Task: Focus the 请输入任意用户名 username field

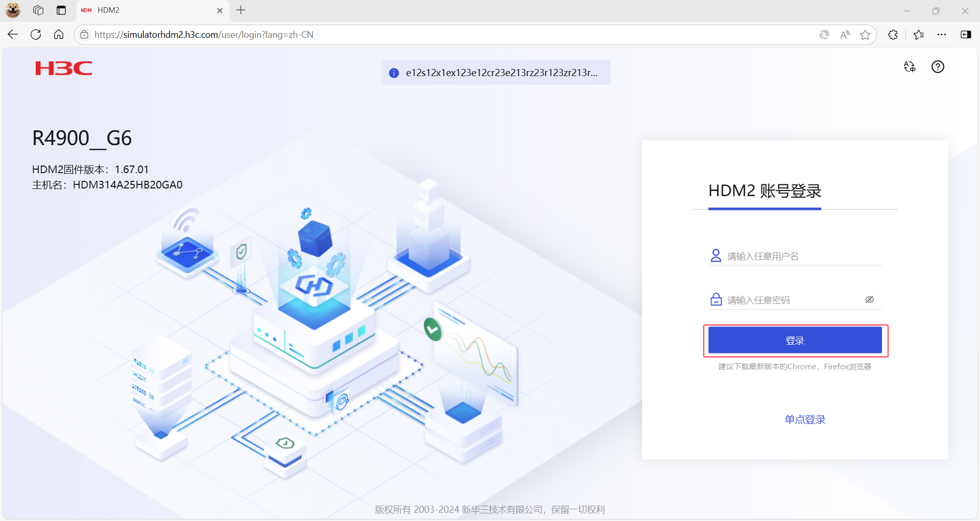Action: click(795, 256)
